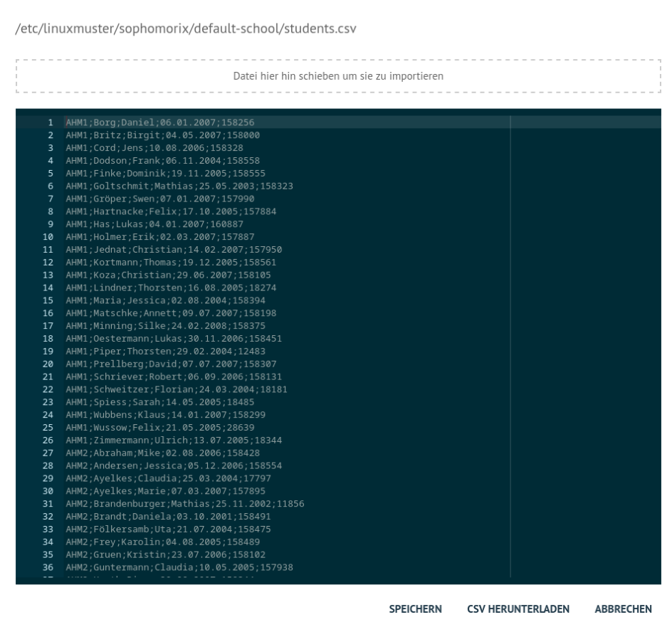Click the students.csv file path heading
Image resolution: width=672 pixels, height=622 pixels.
tap(186, 28)
